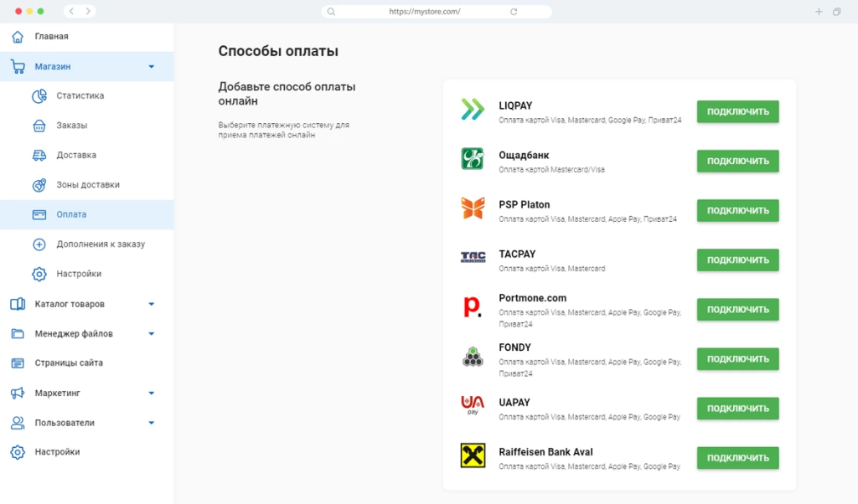Click the Delivery truck icon
858x504 pixels.
(x=39, y=155)
